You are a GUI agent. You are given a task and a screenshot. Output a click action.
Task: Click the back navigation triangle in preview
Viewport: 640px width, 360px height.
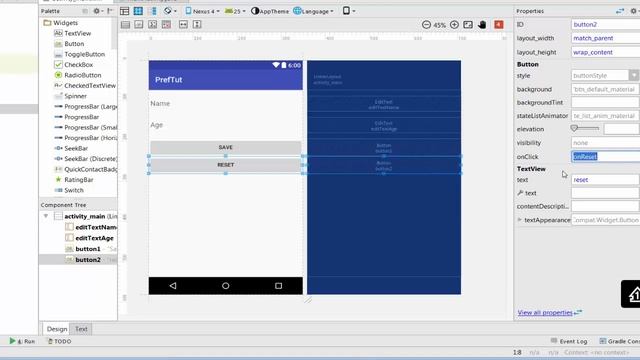pos(173,286)
